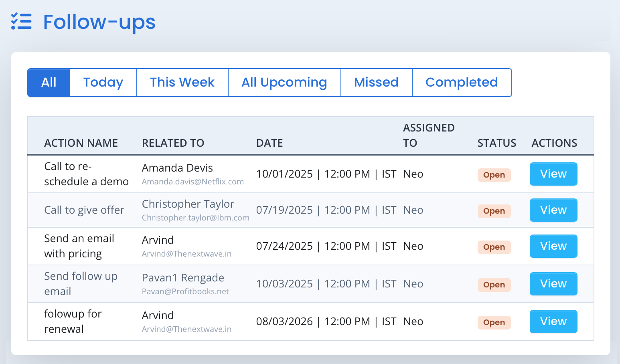View the Christopher Taylor follow-up
This screenshot has width=620, height=364.
[553, 210]
